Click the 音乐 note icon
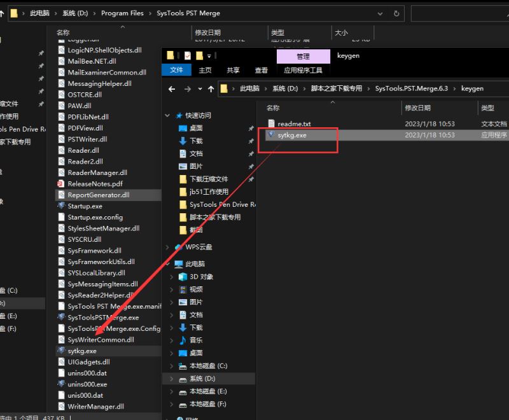Image resolution: width=509 pixels, height=420 pixels. pyautogui.click(x=183, y=340)
